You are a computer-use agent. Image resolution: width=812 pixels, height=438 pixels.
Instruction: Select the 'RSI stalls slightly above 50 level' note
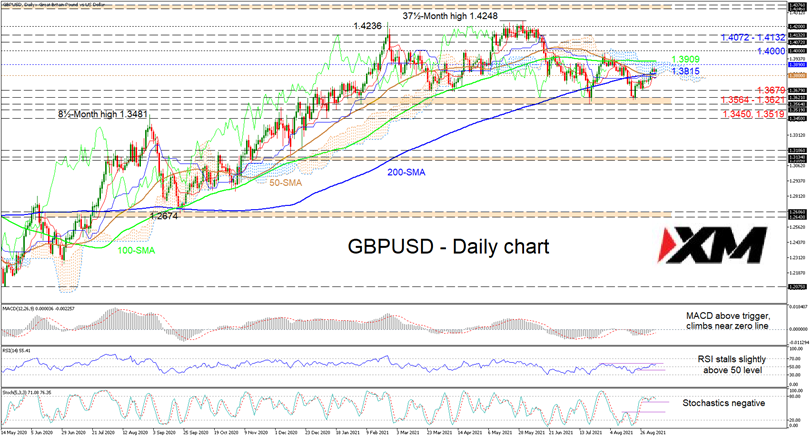click(731, 364)
